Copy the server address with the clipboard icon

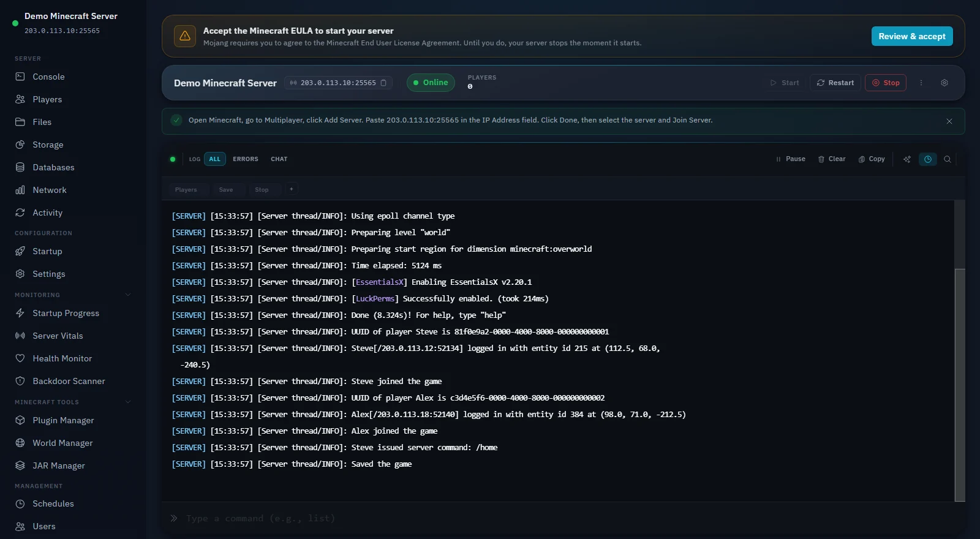[x=383, y=83]
